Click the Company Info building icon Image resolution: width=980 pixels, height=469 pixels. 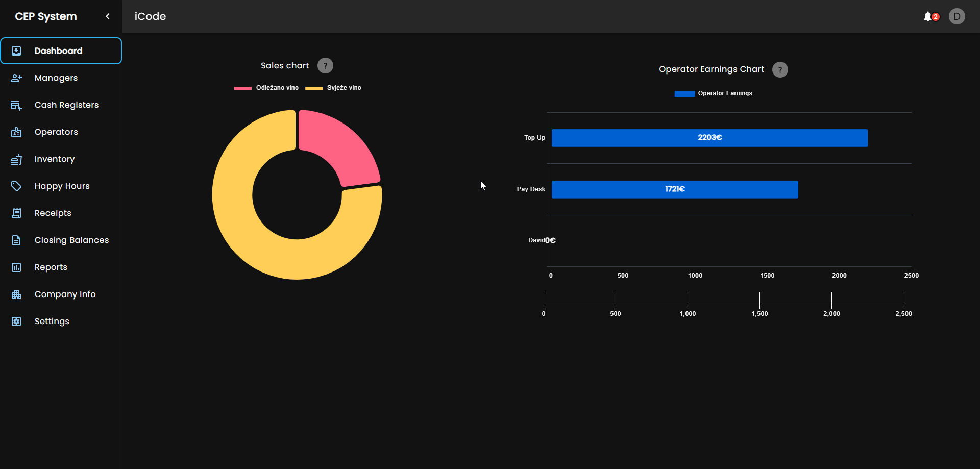pos(16,294)
